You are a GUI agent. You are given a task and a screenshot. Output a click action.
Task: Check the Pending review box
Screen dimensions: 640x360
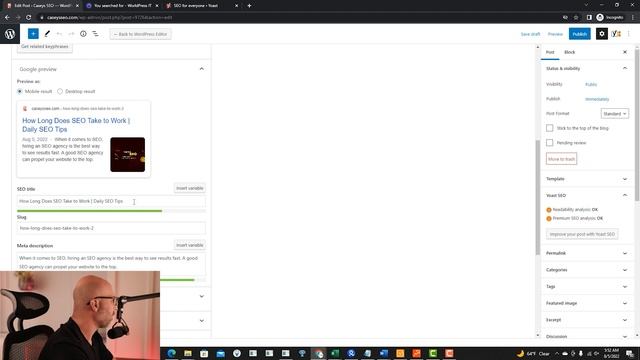[x=549, y=143]
